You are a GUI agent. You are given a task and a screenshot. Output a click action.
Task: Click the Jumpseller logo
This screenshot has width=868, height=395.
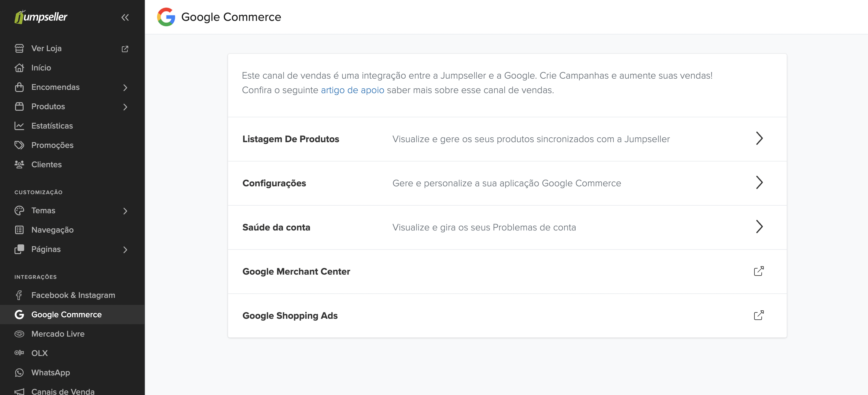[x=41, y=17]
